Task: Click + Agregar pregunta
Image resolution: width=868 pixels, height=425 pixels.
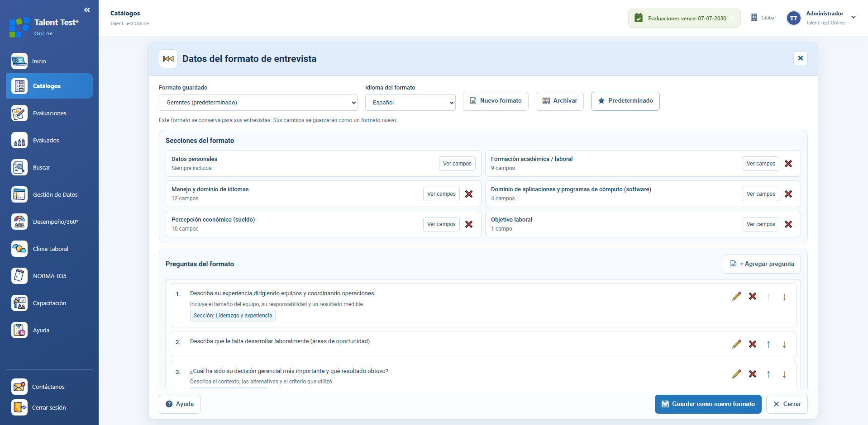Action: [762, 264]
